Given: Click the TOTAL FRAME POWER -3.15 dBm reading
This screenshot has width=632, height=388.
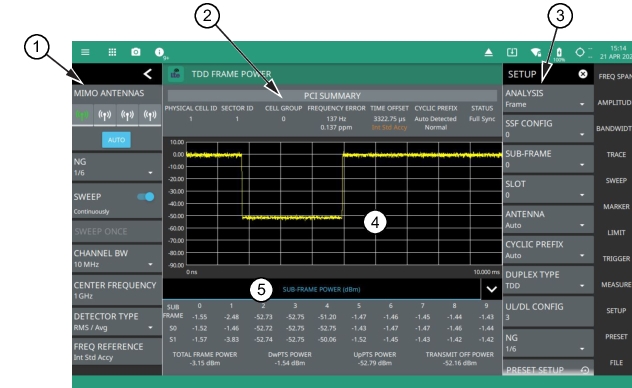Looking at the screenshot, I should pos(205,359).
